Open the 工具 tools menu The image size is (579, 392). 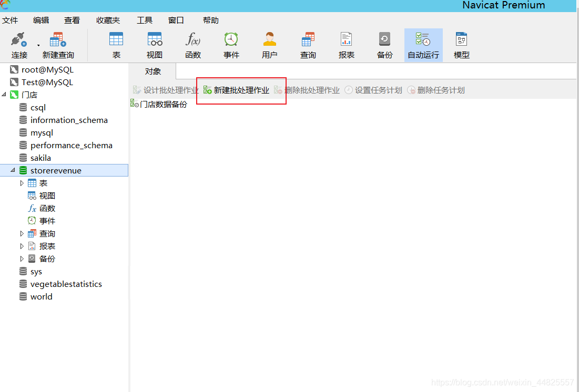tap(145, 20)
